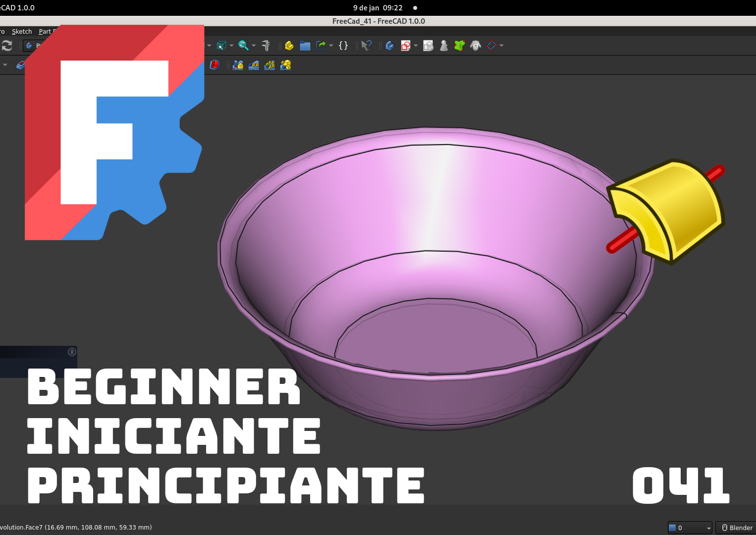Collapse the panel with the double-chevron button

coord(72,352)
